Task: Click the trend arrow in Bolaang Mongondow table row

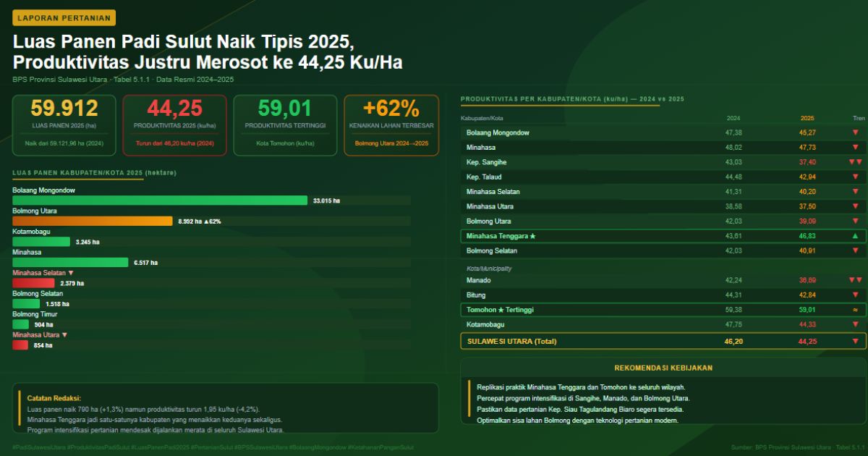Action: [855, 132]
